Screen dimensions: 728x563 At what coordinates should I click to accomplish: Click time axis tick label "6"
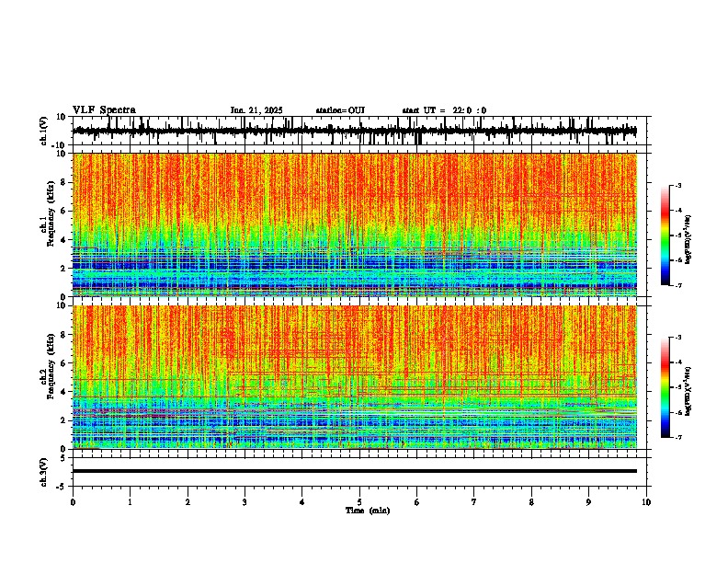coord(417,502)
